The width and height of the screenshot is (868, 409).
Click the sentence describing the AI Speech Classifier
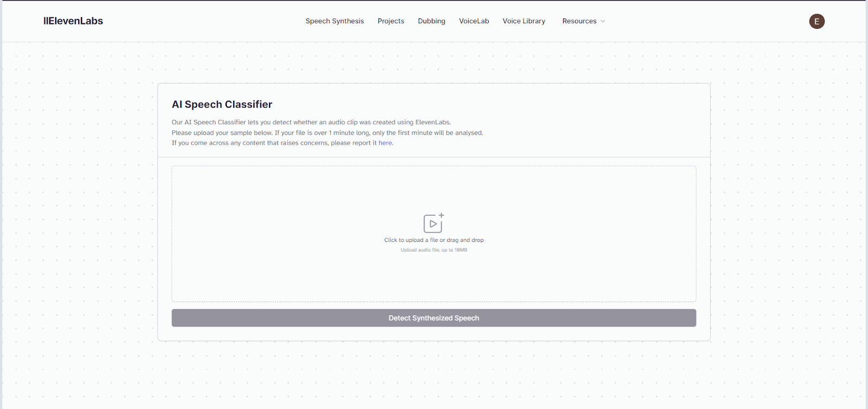[311, 122]
